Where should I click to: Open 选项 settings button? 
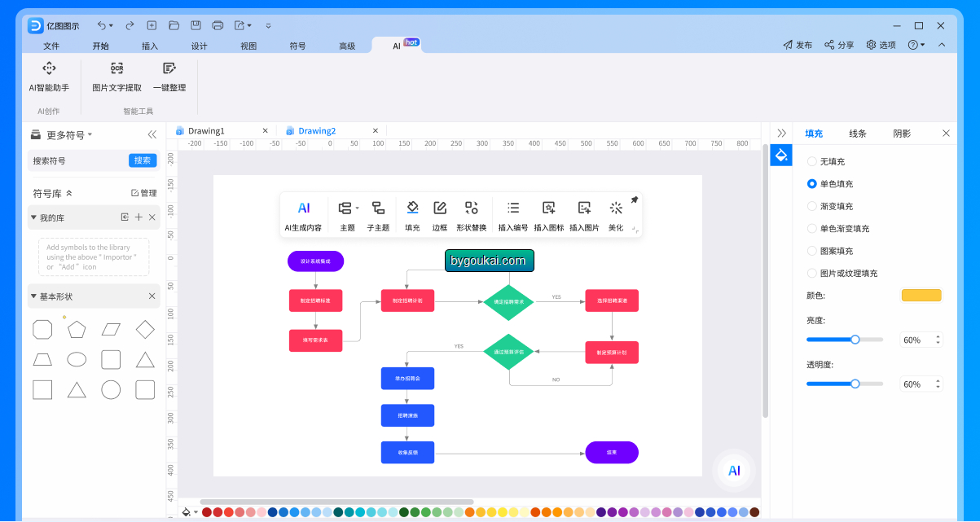pyautogui.click(x=881, y=45)
